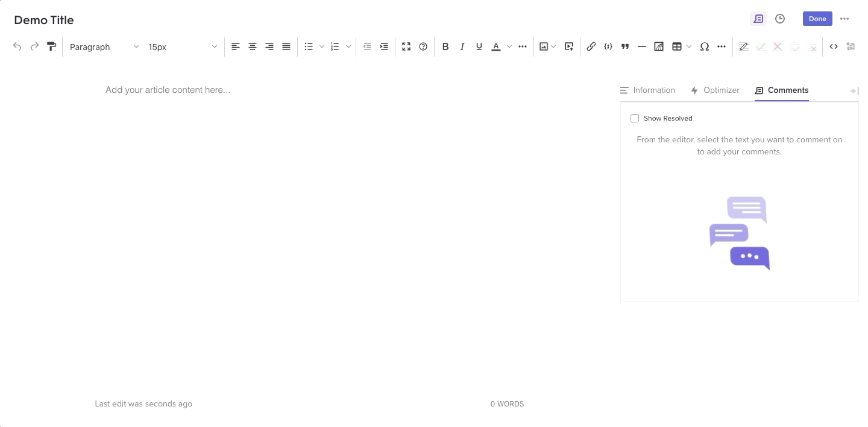This screenshot has height=427, width=868.
Task: Enable track changes pencil icon
Action: point(744,46)
